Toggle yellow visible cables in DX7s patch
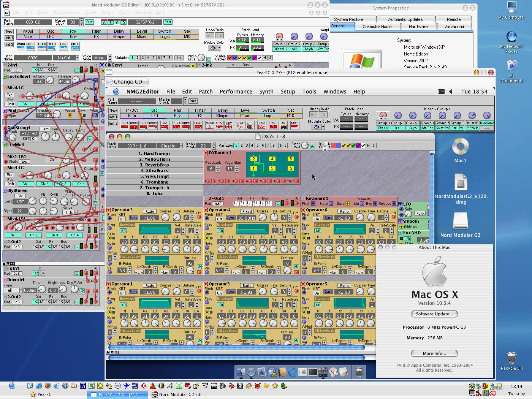 pyautogui.click(x=344, y=146)
